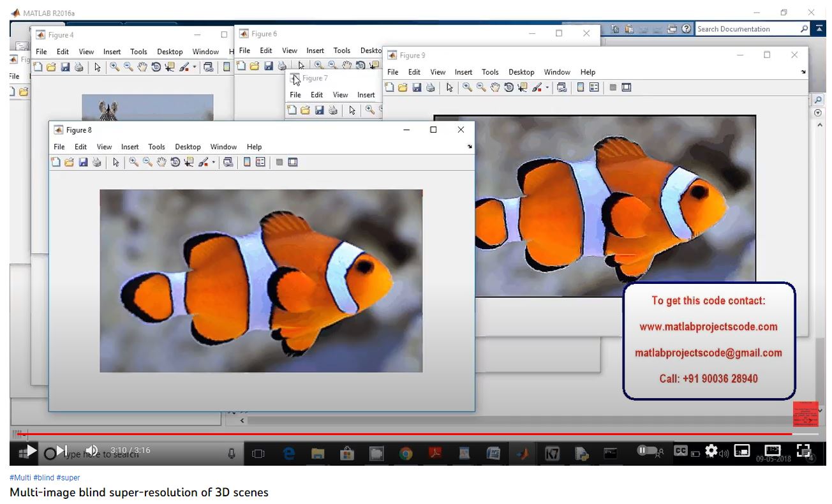Expand Brush tool dropdown arrow in Figure 8

point(214,163)
